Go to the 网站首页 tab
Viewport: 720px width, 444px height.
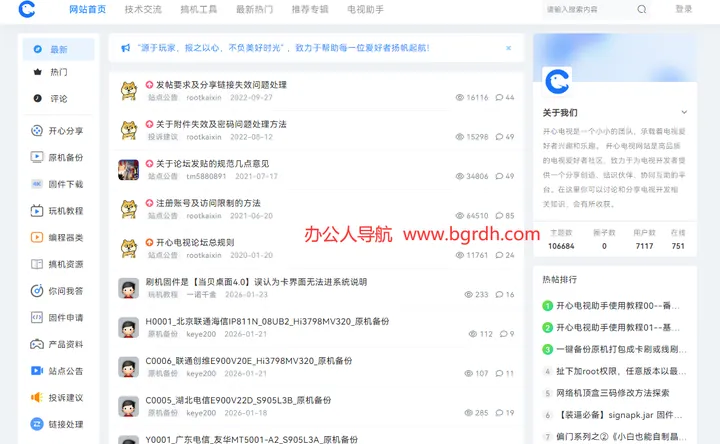click(87, 9)
